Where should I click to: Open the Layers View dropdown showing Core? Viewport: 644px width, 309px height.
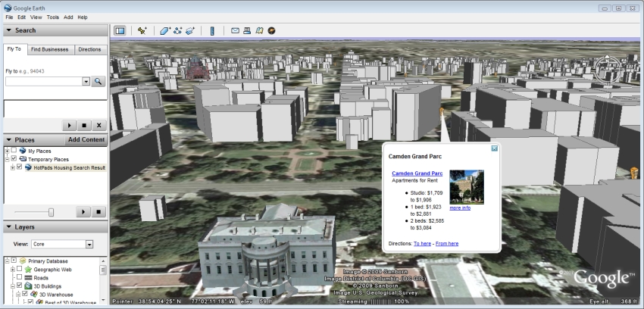tap(89, 244)
